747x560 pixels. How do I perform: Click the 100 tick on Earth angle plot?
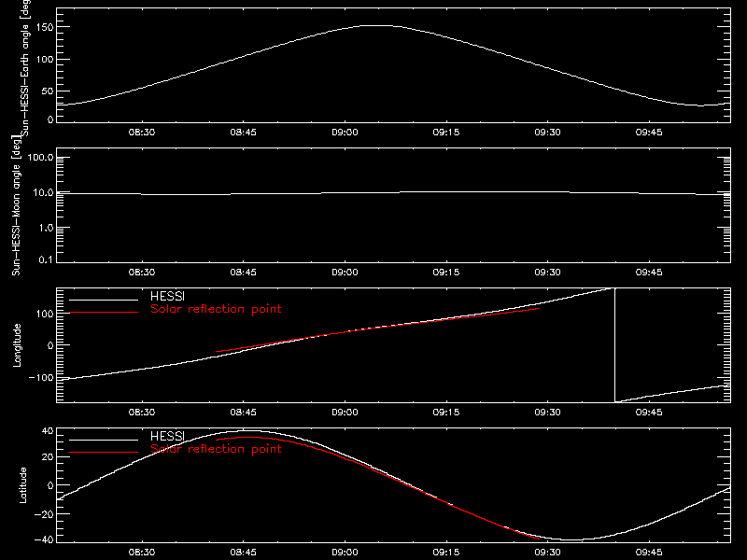[x=45, y=60]
